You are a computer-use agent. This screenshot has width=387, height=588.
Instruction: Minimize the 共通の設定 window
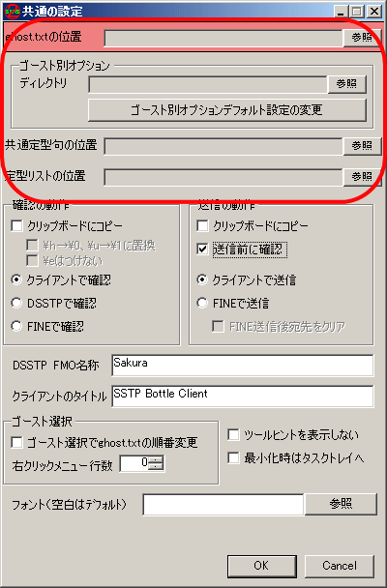[342, 12]
